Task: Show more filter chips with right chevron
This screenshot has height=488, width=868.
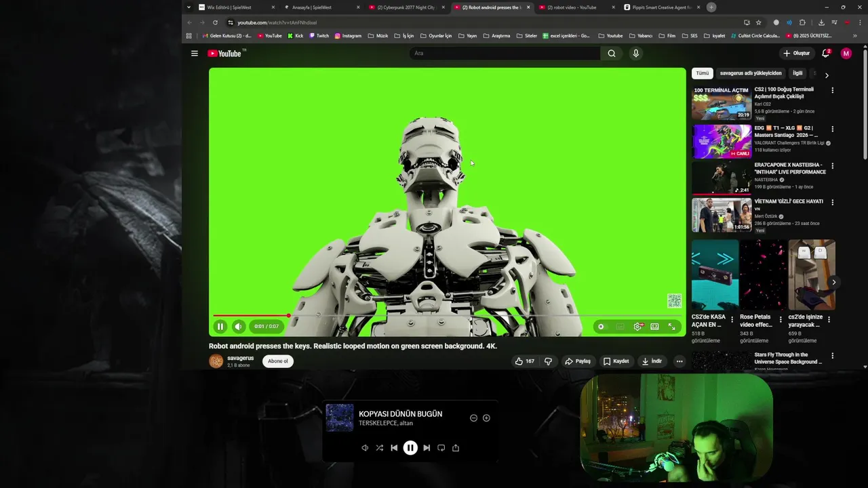Action: point(827,75)
